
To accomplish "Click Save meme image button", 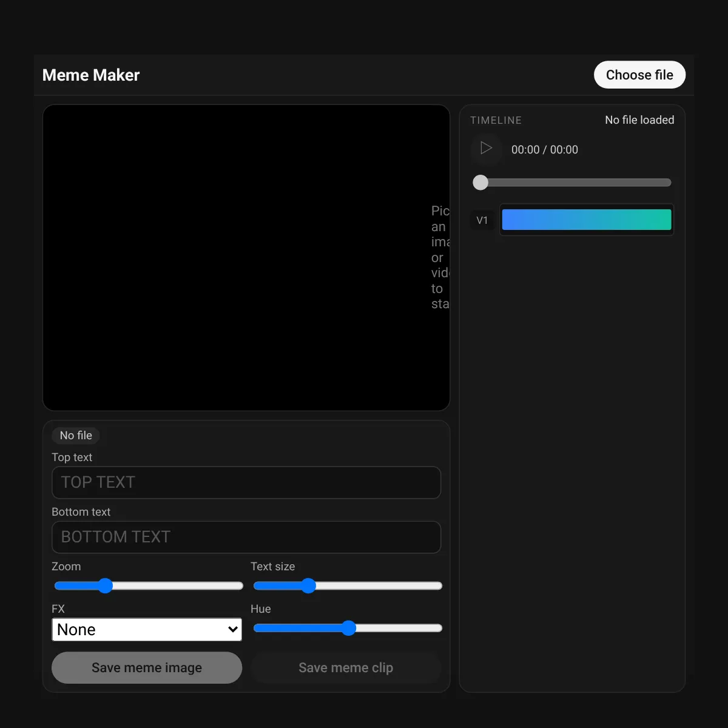I will [147, 667].
